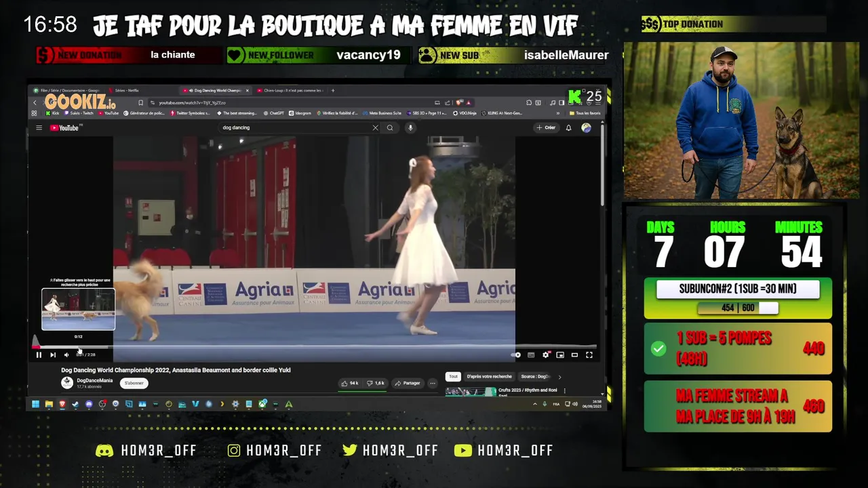Open the Ideogram bookmark
The width and height of the screenshot is (868, 488).
pyautogui.click(x=300, y=113)
